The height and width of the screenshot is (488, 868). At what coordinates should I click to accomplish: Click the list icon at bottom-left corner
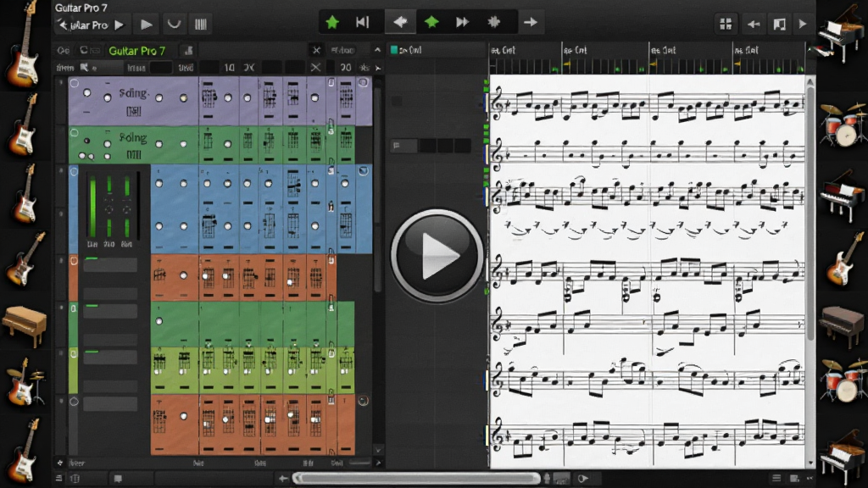(x=59, y=478)
